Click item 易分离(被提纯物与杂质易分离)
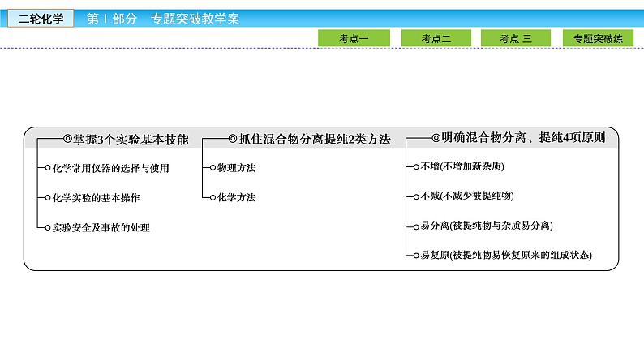The width and height of the screenshot is (644, 362). 487,225
